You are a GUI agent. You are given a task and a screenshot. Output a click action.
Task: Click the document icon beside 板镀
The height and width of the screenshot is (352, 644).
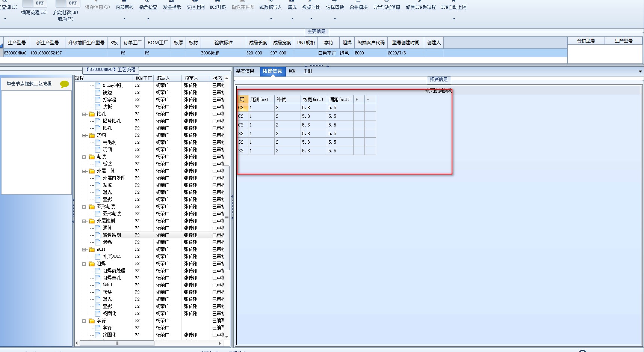click(x=98, y=164)
